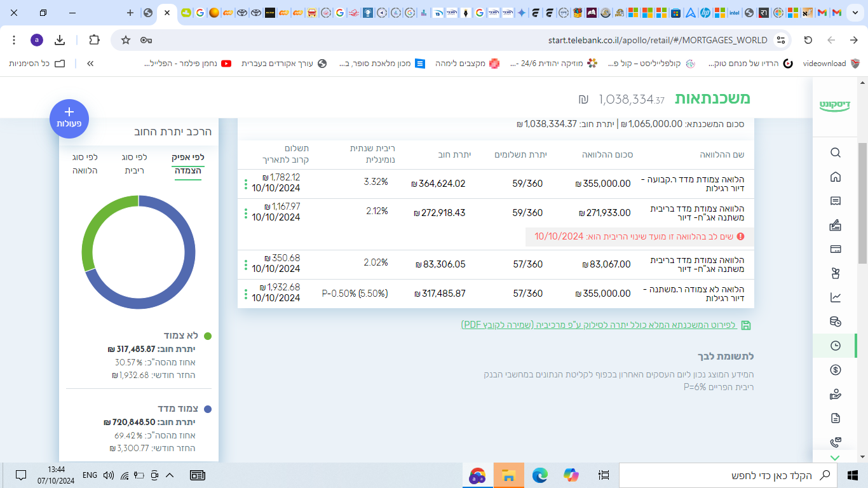Screen dimensions: 868x488
Task: Open the coins-with-clock icon in sidebar
Action: 836,322
